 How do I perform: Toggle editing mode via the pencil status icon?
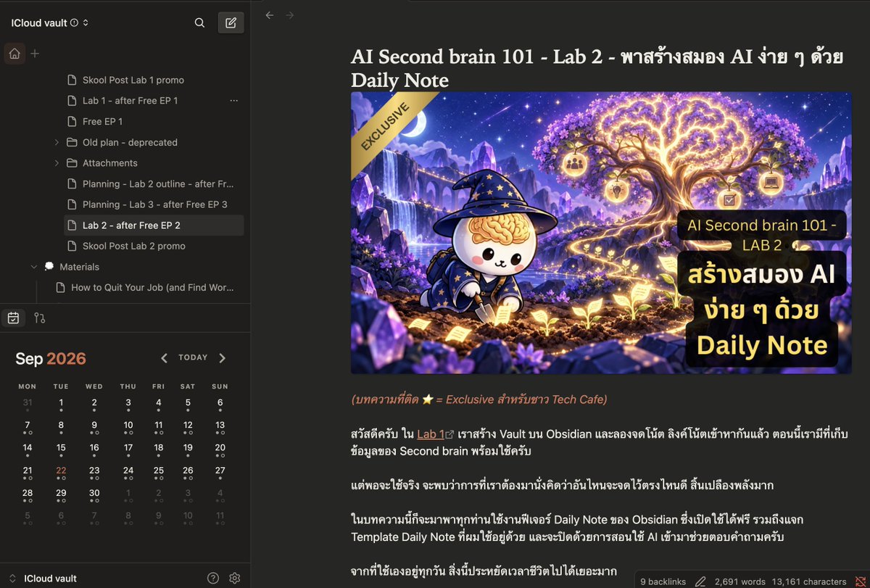tap(700, 581)
